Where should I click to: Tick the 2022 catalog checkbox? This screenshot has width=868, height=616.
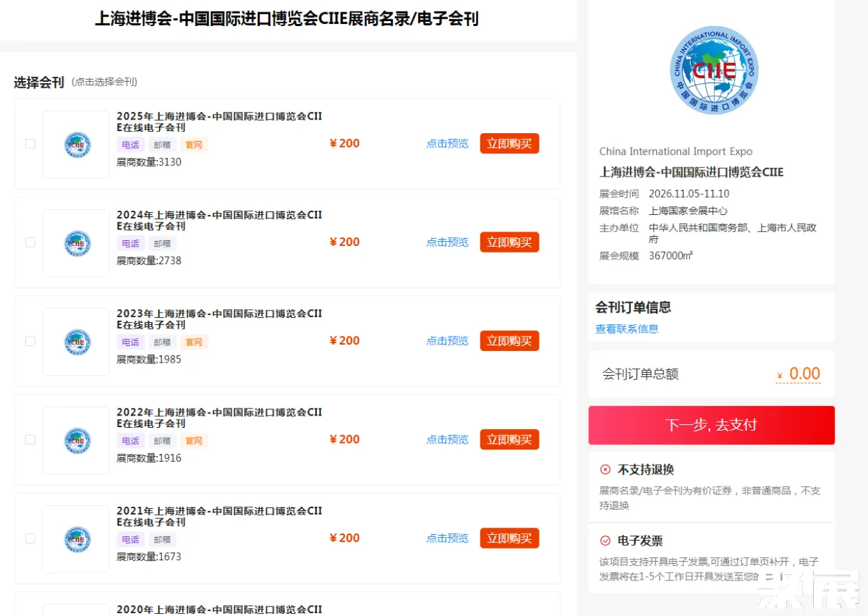pyautogui.click(x=30, y=439)
